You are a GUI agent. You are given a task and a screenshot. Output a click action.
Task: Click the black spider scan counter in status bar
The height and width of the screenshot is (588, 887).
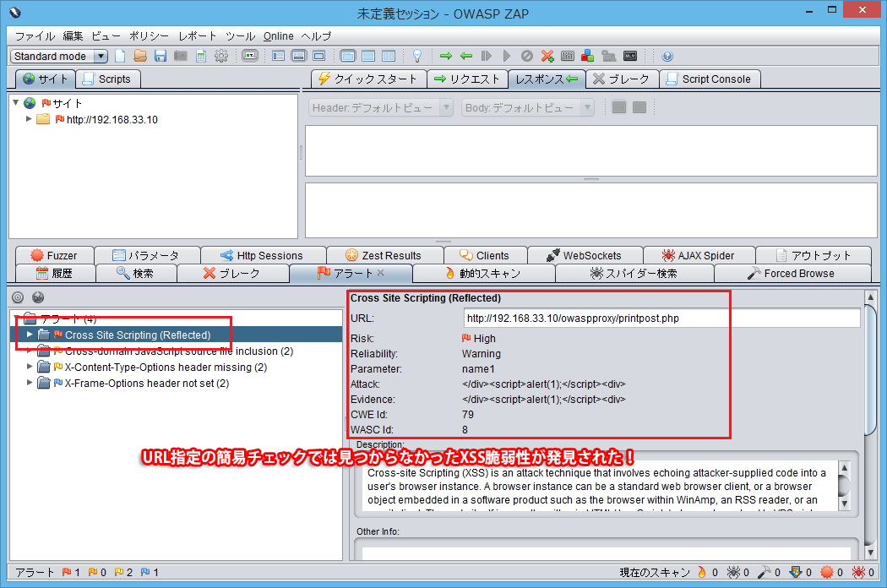(x=738, y=573)
